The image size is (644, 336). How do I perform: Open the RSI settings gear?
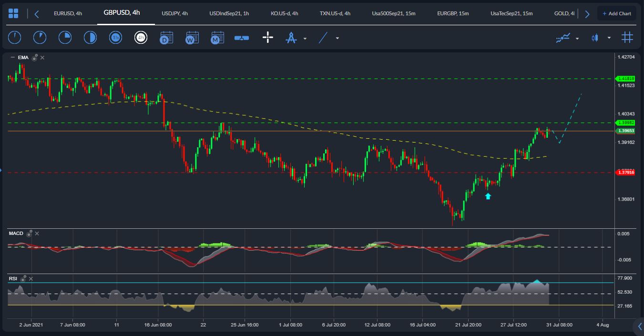tap(23, 278)
